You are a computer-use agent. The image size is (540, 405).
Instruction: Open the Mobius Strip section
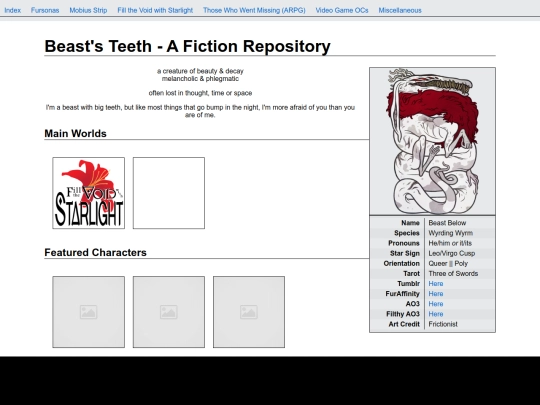coord(88,10)
